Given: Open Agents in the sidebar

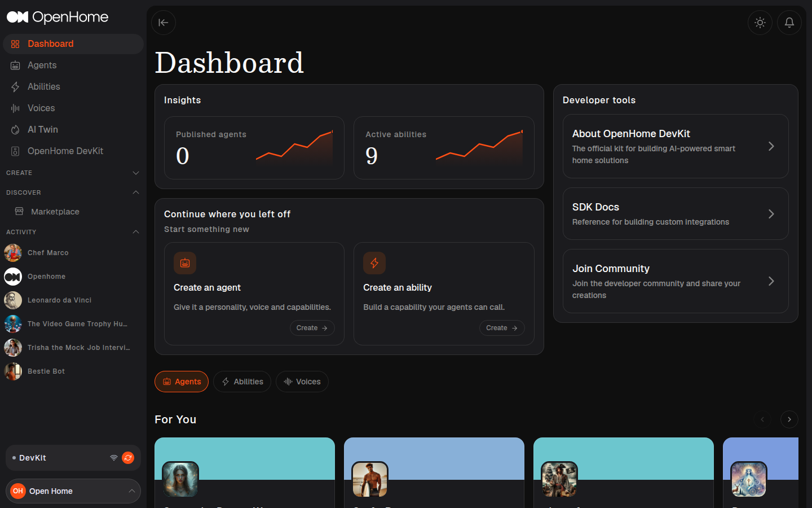Looking at the screenshot, I should coord(73,65).
